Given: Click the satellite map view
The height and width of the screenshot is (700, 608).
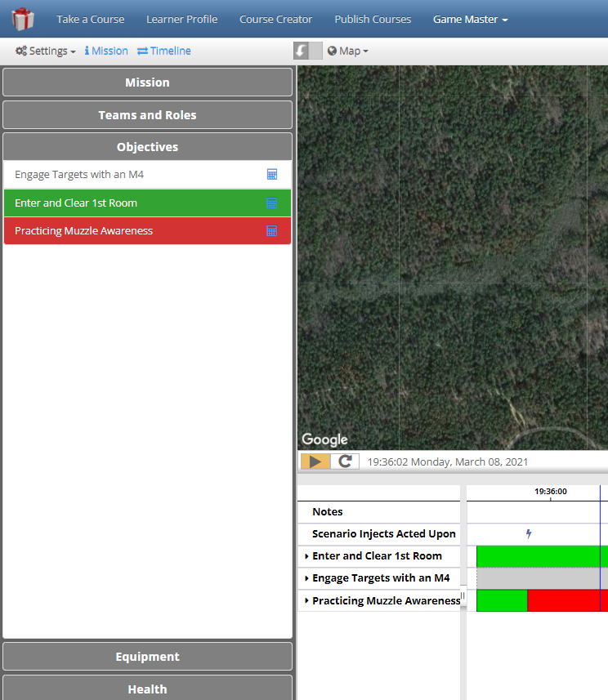Looking at the screenshot, I should click(453, 257).
